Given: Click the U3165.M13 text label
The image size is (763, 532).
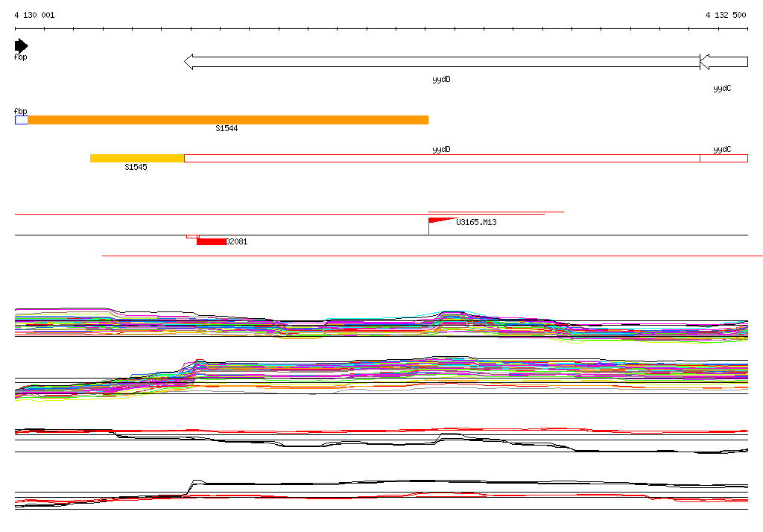Looking at the screenshot, I should point(476,222).
